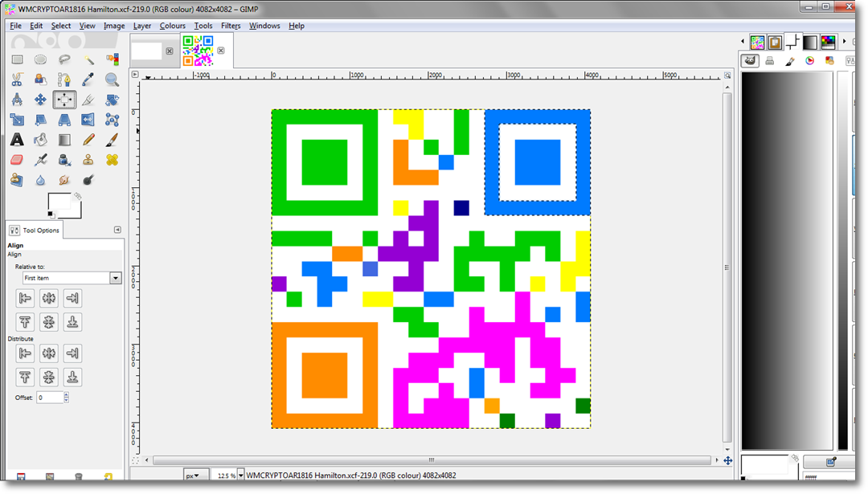Toggle the Quick Mask button below canvas
The height and width of the screenshot is (494, 868).
pyautogui.click(x=135, y=459)
